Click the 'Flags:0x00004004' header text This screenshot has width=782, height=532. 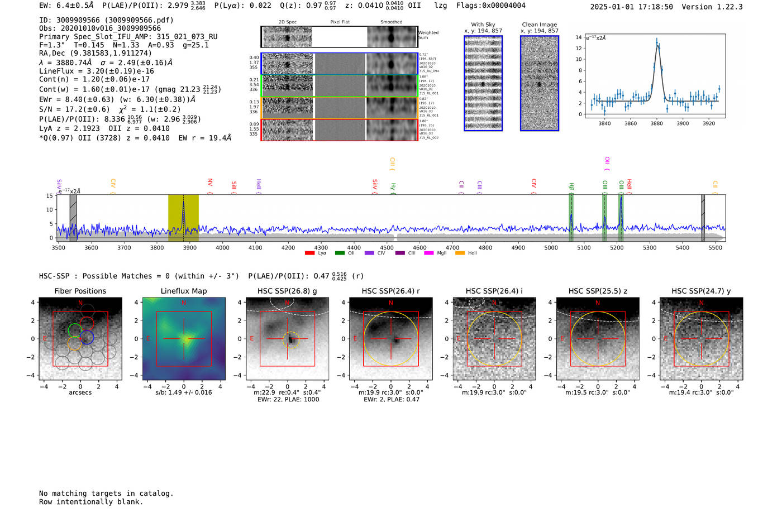click(x=490, y=6)
